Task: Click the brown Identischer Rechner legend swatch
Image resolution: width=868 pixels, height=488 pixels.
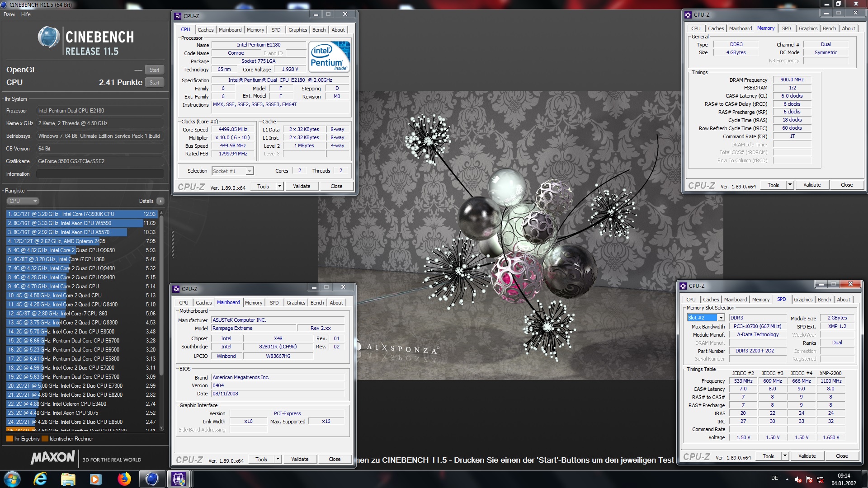Action: tap(45, 439)
